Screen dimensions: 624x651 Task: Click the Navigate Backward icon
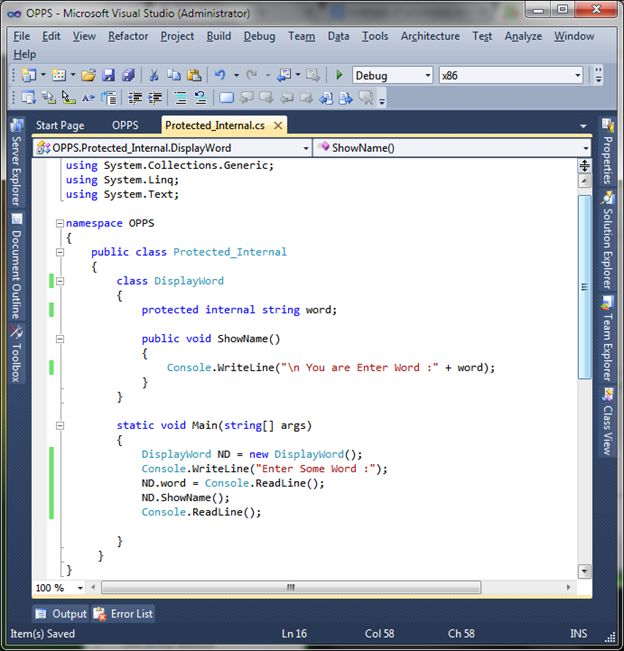click(284, 75)
